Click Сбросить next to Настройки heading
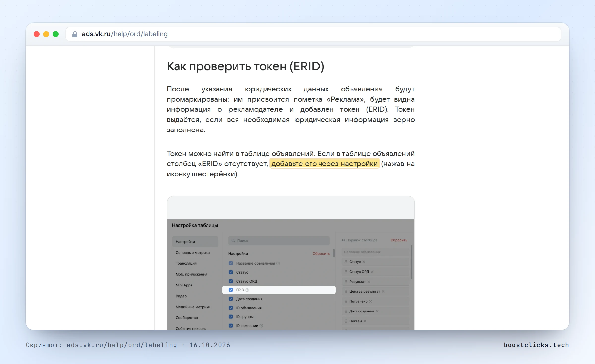This screenshot has height=364, width=595. tap(321, 254)
